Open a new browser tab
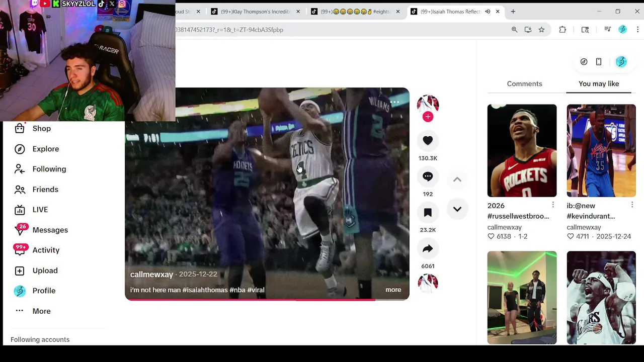This screenshot has width=644, height=362. coord(513,12)
